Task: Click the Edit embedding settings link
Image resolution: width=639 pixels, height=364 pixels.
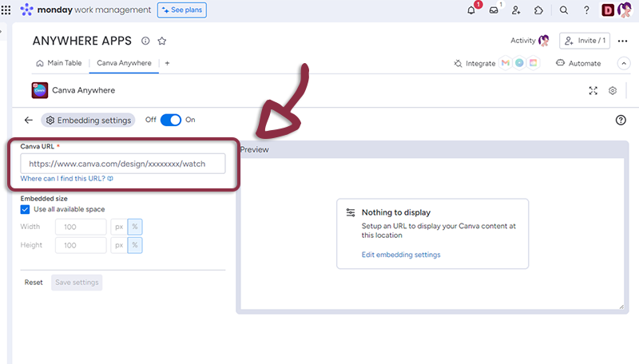Action: coord(401,255)
